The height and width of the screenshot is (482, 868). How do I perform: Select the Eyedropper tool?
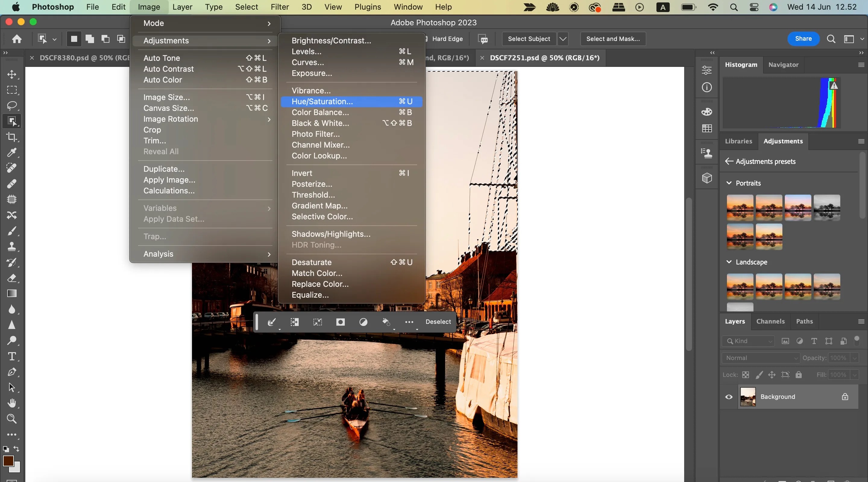coord(12,152)
